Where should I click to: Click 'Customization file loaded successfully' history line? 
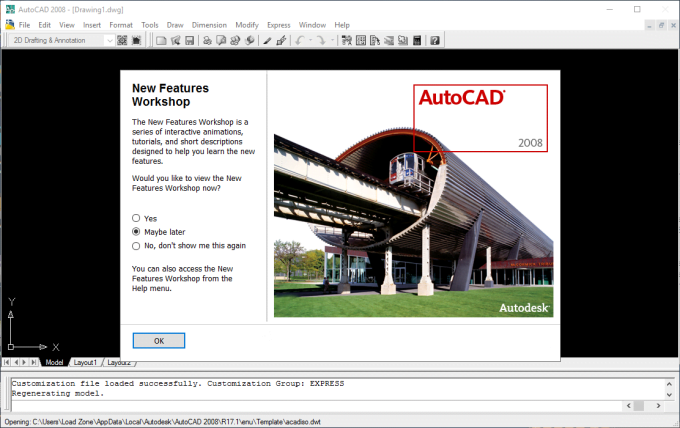[178, 384]
